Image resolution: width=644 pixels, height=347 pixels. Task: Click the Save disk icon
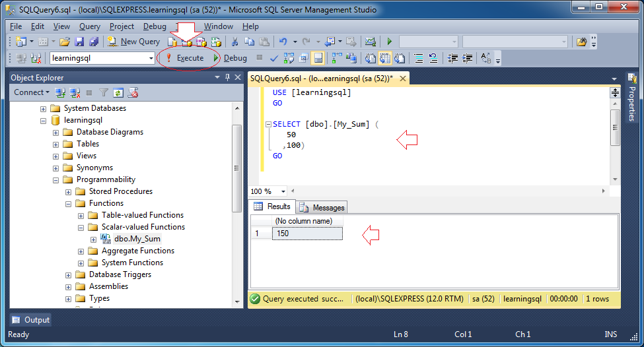(x=80, y=42)
